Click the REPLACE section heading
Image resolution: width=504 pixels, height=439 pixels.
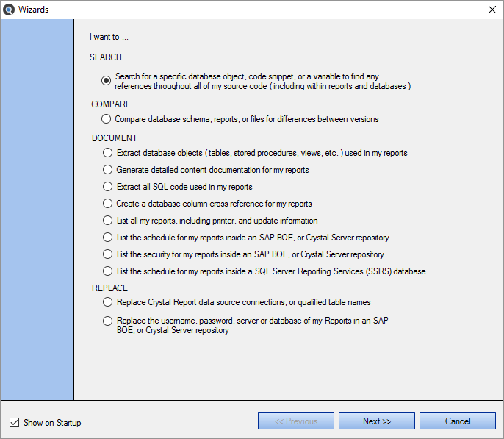(x=110, y=288)
